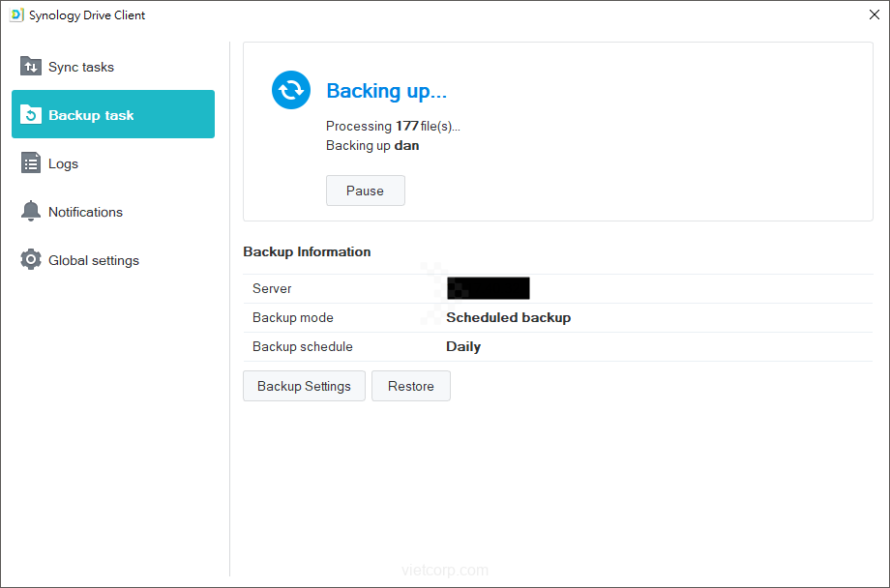Screen dimensions: 890x588
Task: Click the redacted Server address value
Action: point(489,288)
